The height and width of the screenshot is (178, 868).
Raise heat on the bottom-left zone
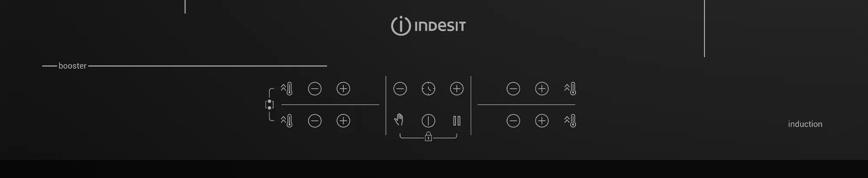pos(344,121)
